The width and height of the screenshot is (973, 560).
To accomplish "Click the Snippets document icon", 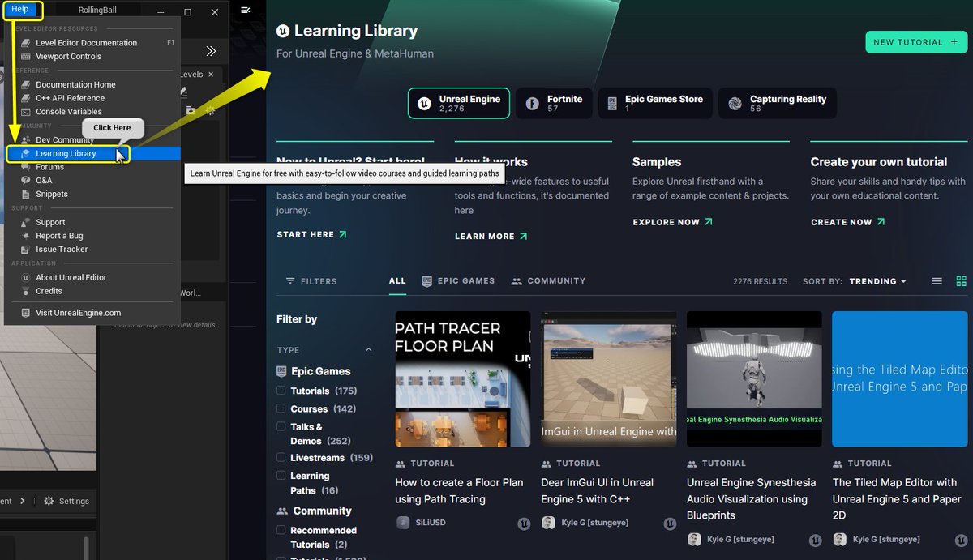I will [26, 195].
